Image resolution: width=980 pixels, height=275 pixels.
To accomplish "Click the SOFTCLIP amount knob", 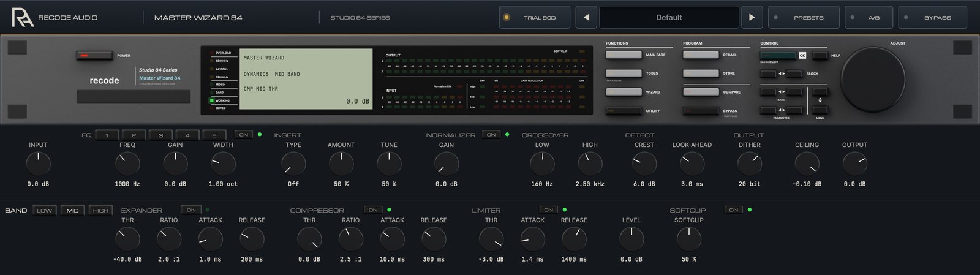I will point(689,239).
